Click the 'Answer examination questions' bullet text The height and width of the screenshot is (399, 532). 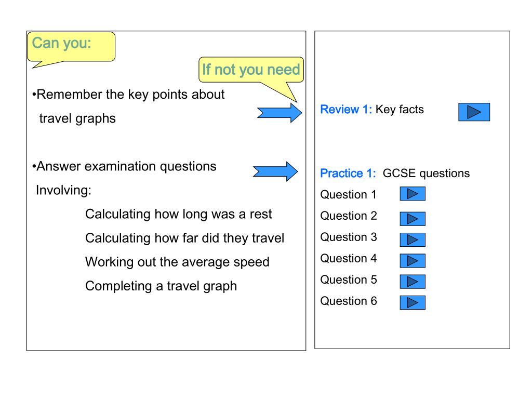tap(124, 167)
